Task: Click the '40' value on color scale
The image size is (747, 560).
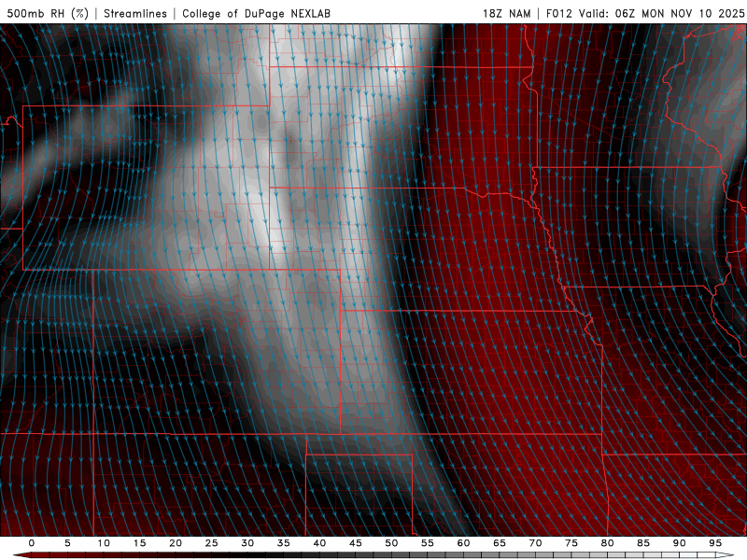Action: click(x=319, y=543)
